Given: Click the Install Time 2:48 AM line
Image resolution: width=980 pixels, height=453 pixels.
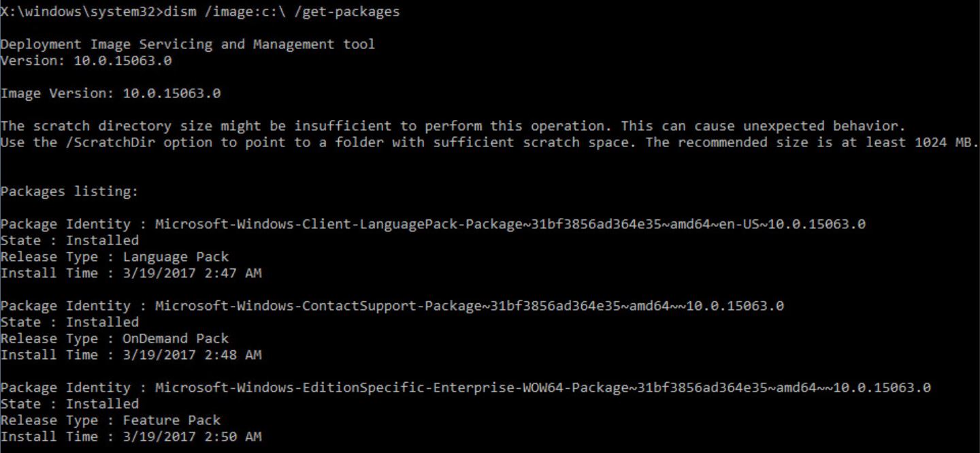Looking at the screenshot, I should pyautogui.click(x=131, y=355).
